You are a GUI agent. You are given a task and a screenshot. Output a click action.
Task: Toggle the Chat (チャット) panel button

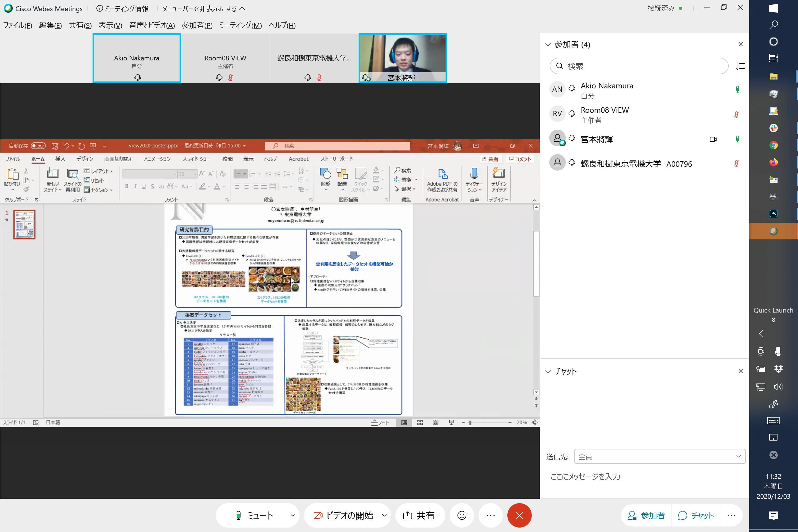(x=696, y=515)
